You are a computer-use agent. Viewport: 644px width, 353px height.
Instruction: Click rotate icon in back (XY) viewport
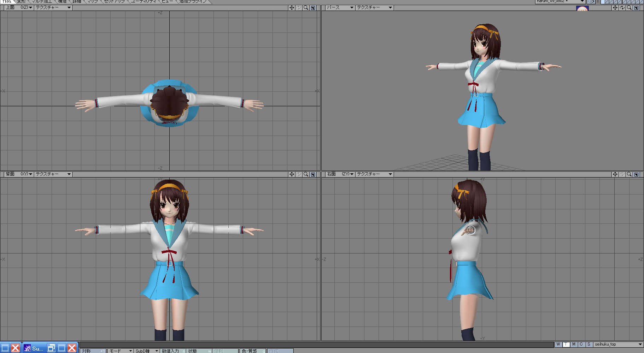point(299,174)
